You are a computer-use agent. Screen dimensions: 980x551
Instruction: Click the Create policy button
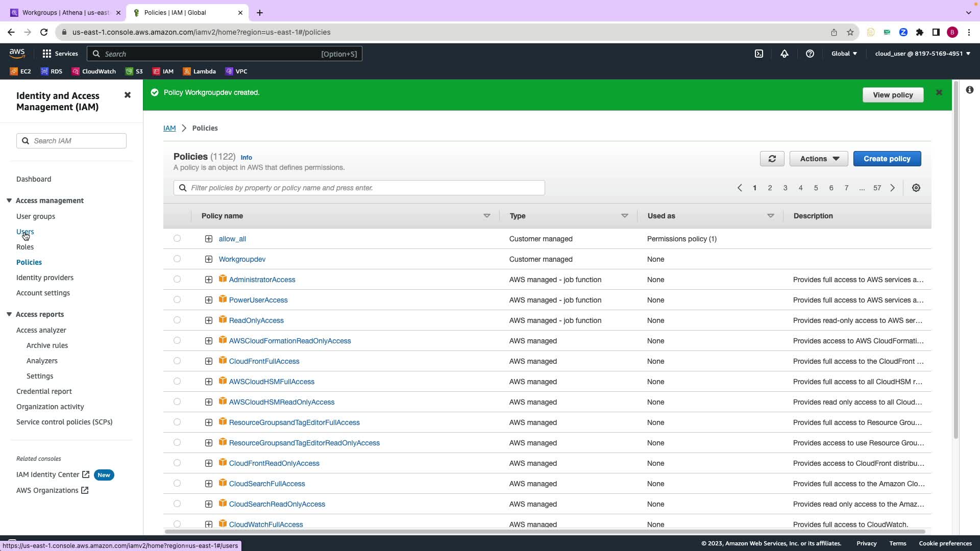click(x=887, y=159)
